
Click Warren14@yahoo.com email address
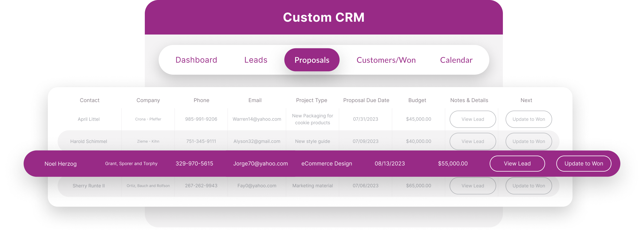click(257, 119)
